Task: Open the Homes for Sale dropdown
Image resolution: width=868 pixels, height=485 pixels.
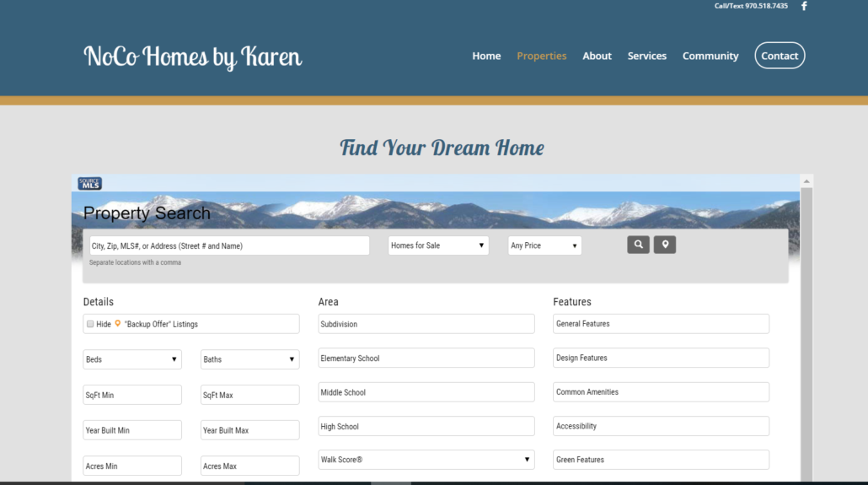Action: pyautogui.click(x=438, y=245)
